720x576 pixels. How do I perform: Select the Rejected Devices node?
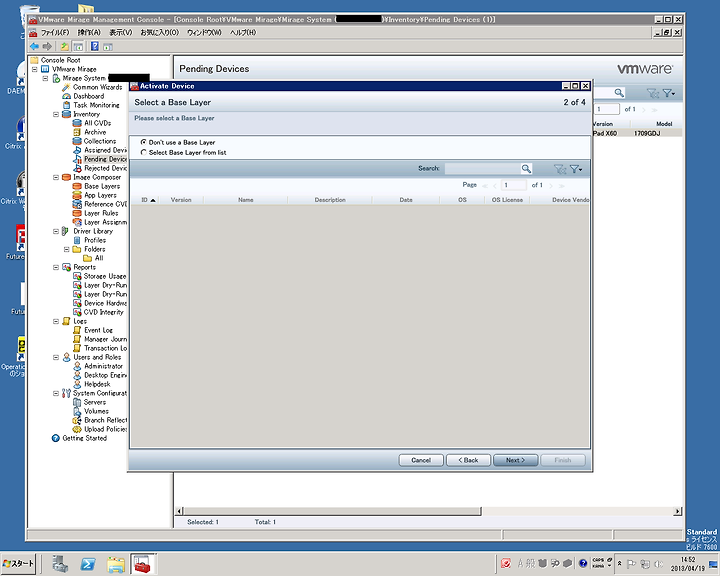(105, 168)
